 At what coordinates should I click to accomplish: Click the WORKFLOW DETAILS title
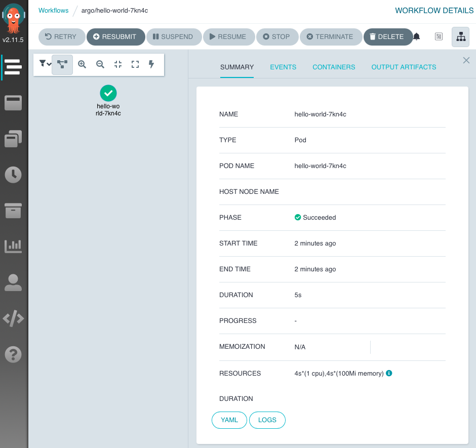coord(434,10)
